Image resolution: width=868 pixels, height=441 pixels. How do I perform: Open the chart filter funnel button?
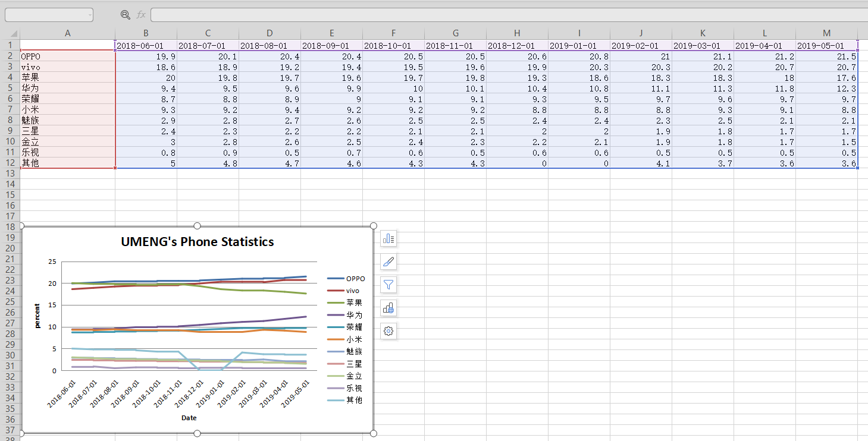click(x=389, y=285)
